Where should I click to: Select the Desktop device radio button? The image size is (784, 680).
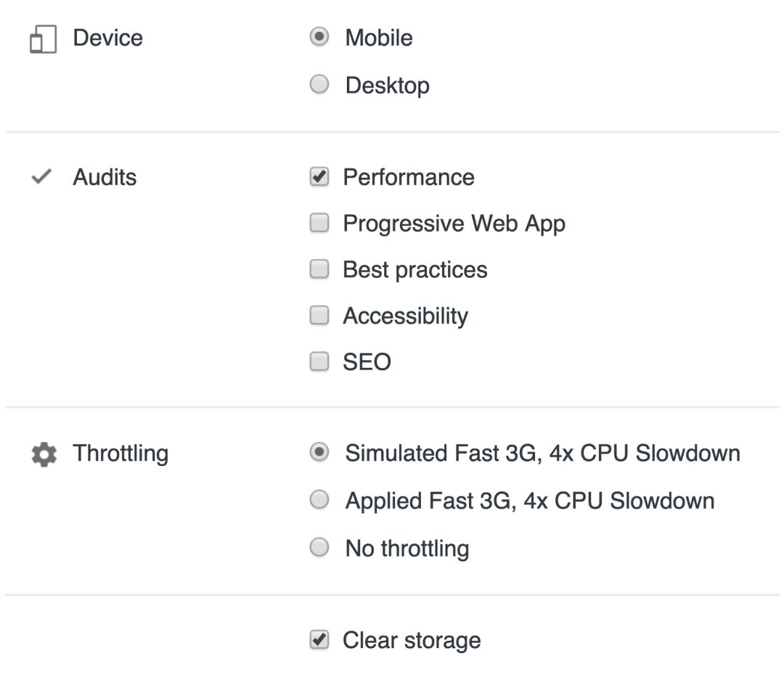pyautogui.click(x=319, y=85)
